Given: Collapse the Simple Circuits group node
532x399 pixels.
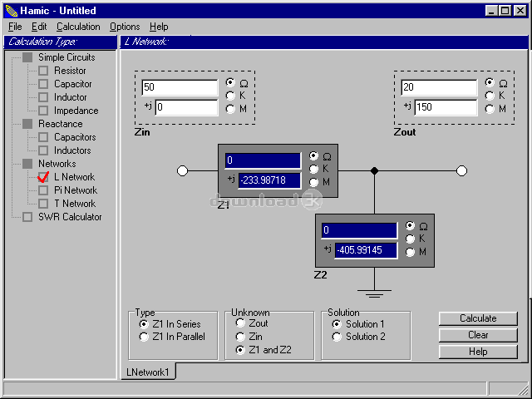Looking at the screenshot, I should (x=27, y=57).
